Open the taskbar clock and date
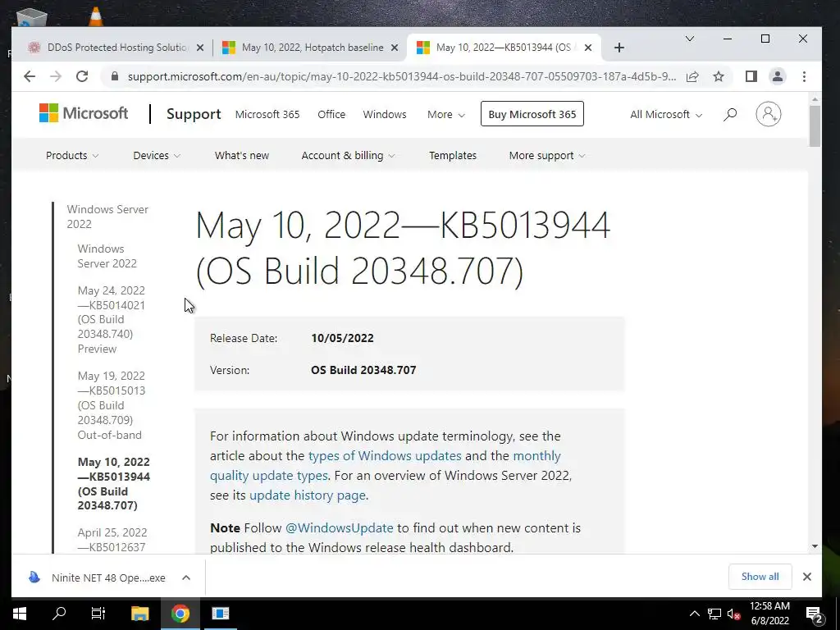The width and height of the screenshot is (840, 630). click(x=769, y=614)
